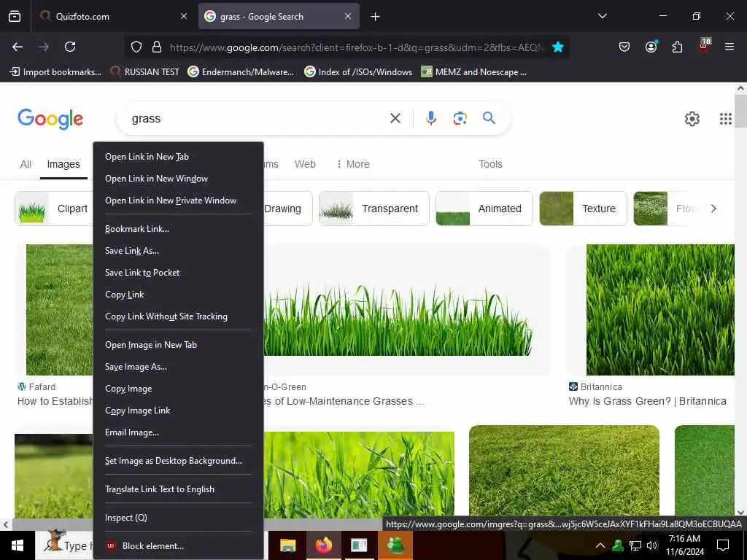Clear the search box with the X icon
The image size is (747, 560).
pos(395,118)
